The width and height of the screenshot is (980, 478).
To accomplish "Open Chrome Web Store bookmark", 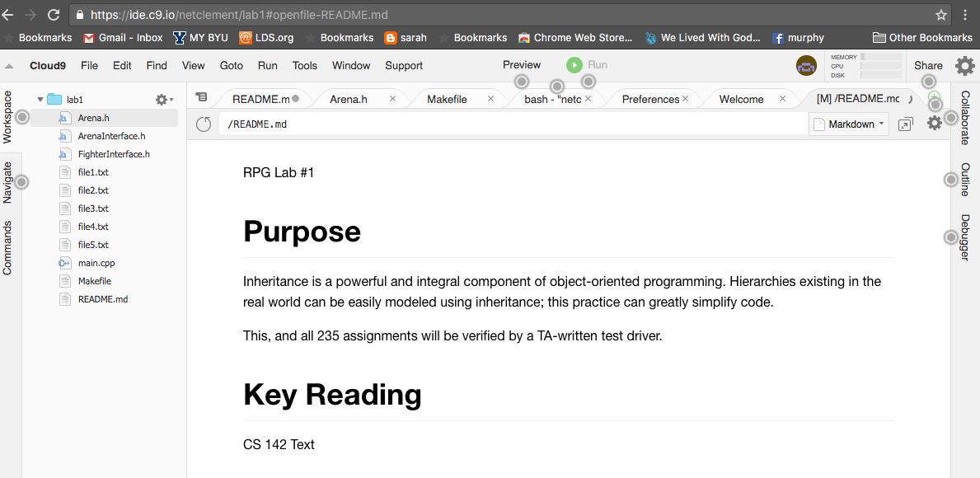I will coord(575,37).
